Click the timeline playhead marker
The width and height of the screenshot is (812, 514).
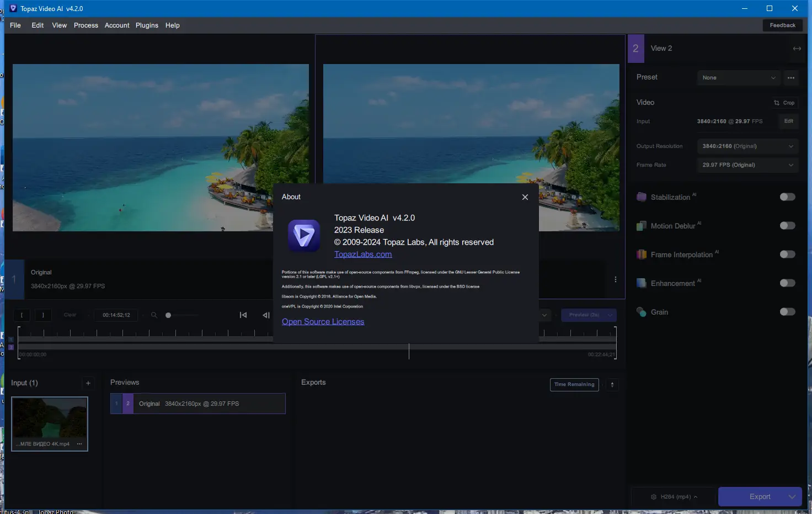click(x=409, y=351)
